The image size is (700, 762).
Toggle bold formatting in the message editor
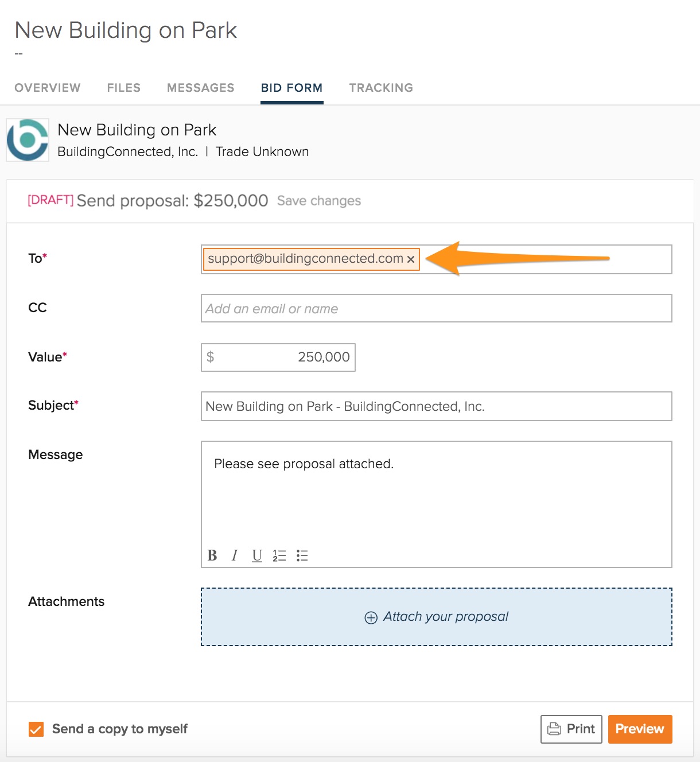[212, 555]
